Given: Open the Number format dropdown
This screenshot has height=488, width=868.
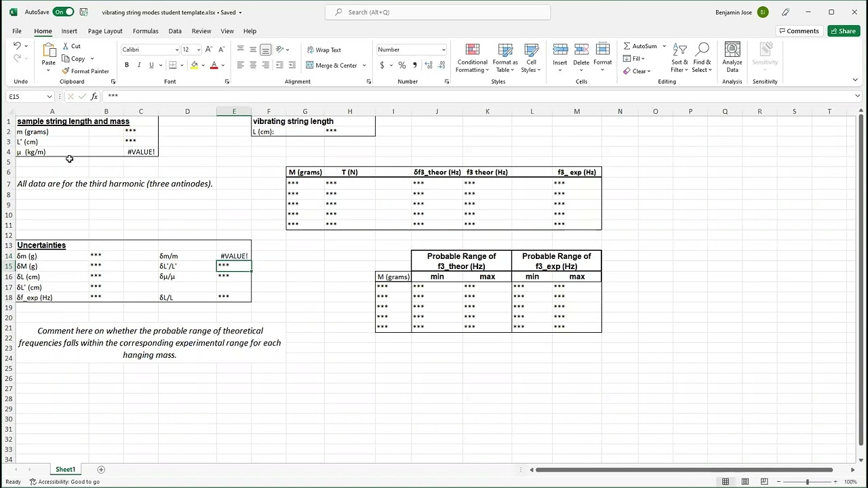Looking at the screenshot, I should point(443,49).
